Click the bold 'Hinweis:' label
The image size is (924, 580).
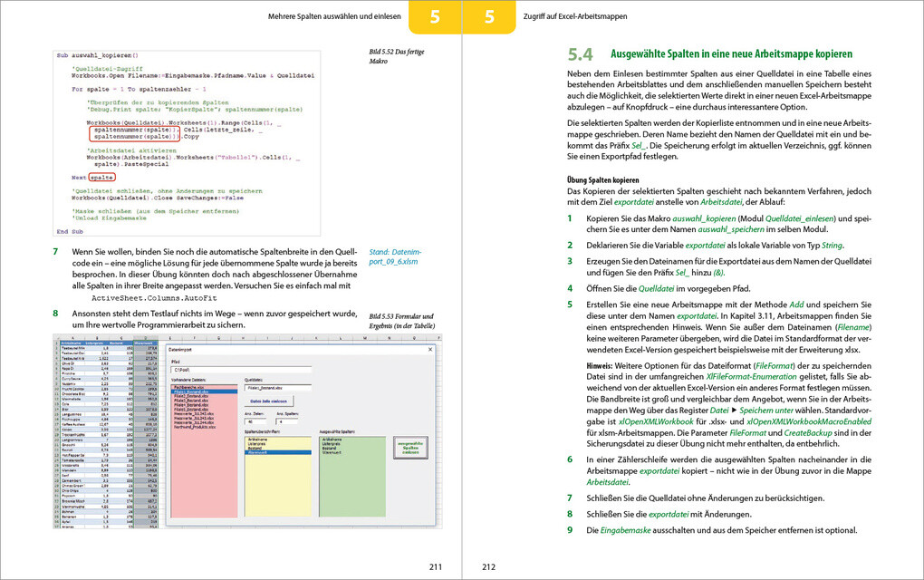[600, 366]
